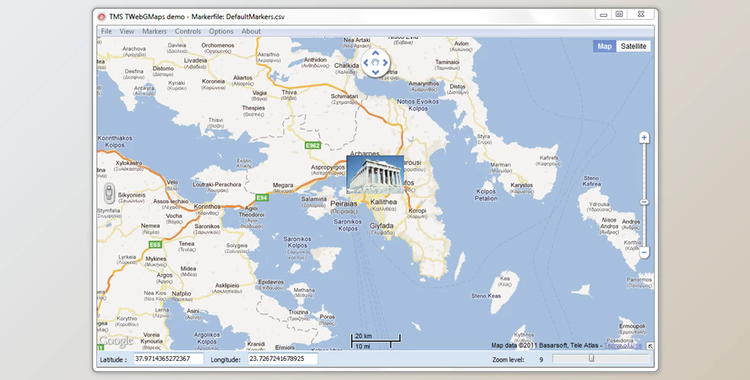
Task: Click the Megara town label
Action: [283, 185]
